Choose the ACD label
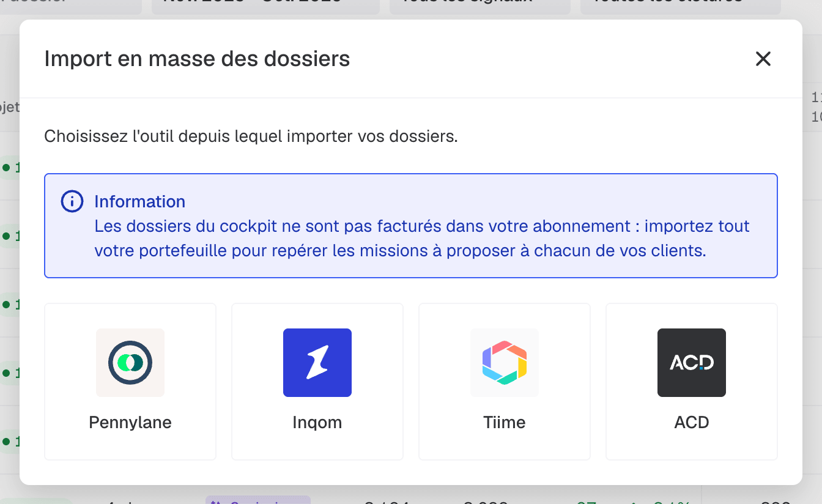Image resolution: width=822 pixels, height=504 pixels. (x=692, y=422)
